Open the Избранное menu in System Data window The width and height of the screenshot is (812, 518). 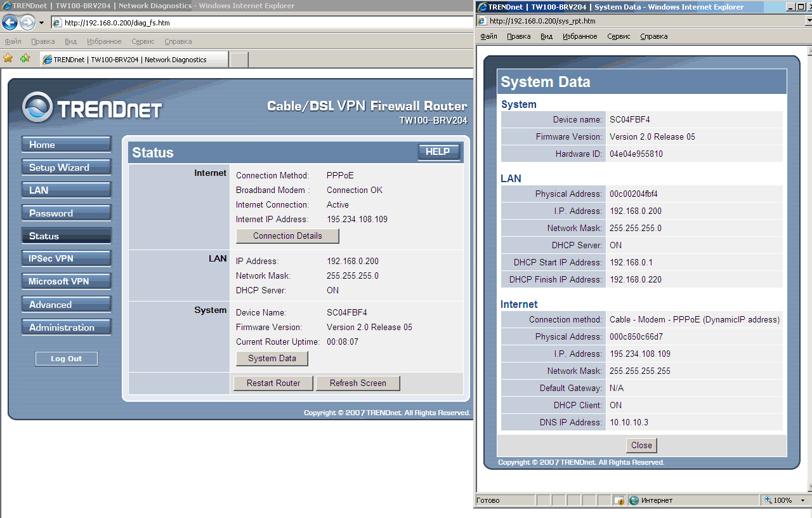[580, 36]
